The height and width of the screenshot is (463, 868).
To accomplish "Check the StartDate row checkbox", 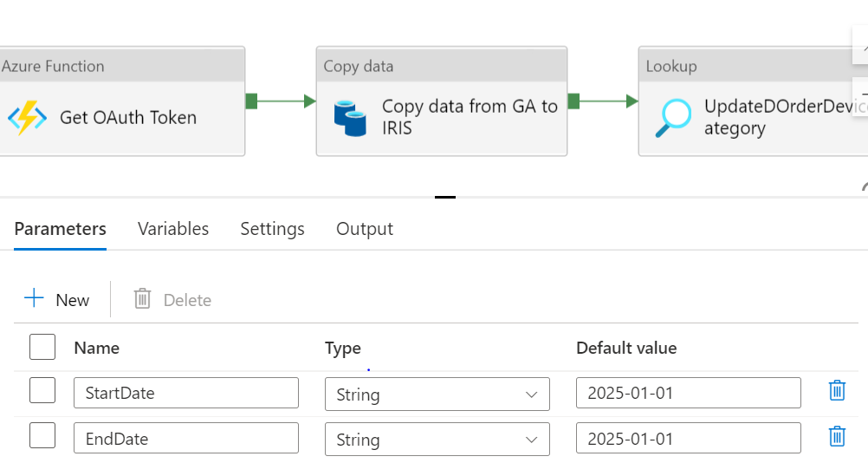I will point(42,391).
